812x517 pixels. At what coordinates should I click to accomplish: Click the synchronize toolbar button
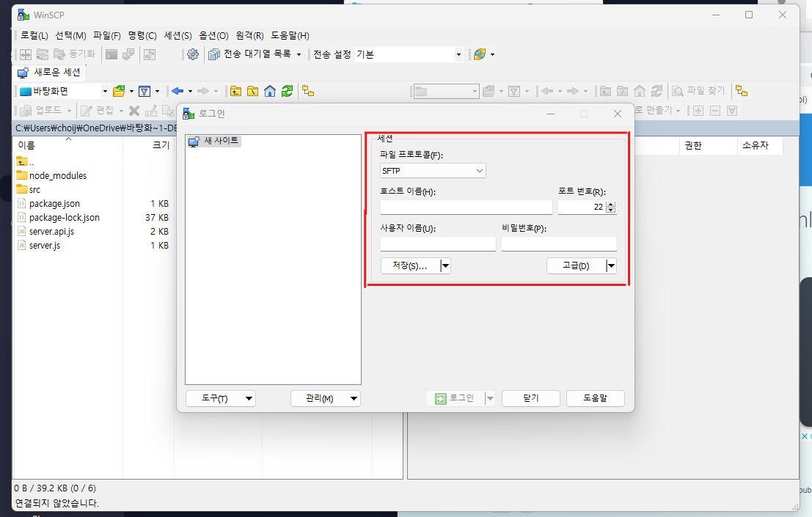75,54
